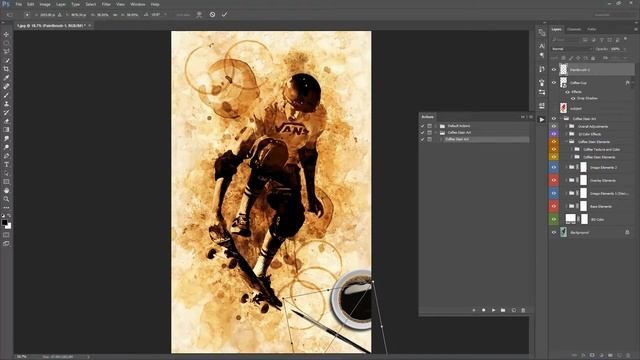Expand the Overlay Elements group
Viewport: 640px width, 360px height.
point(567,180)
